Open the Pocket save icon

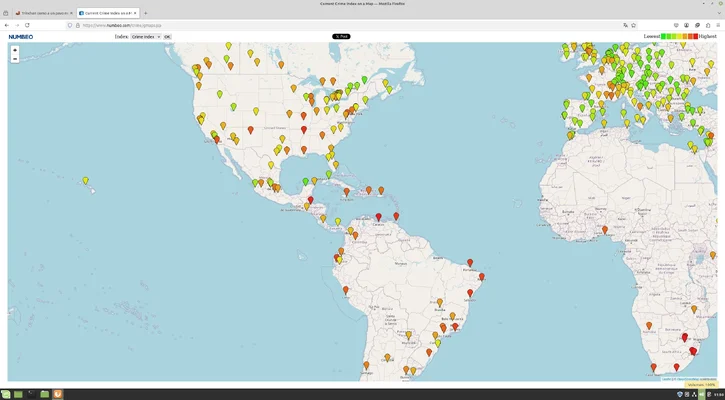point(676,25)
